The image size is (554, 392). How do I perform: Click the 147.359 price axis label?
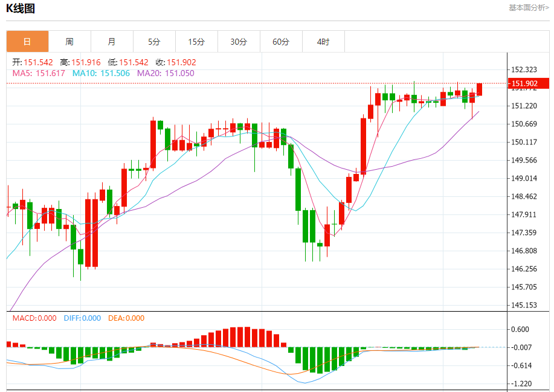click(524, 233)
